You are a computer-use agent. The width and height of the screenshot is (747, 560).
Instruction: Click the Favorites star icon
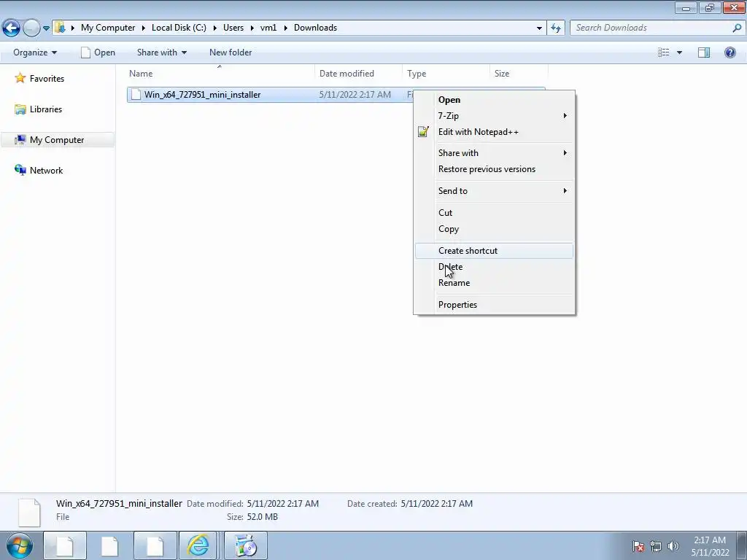coord(20,78)
